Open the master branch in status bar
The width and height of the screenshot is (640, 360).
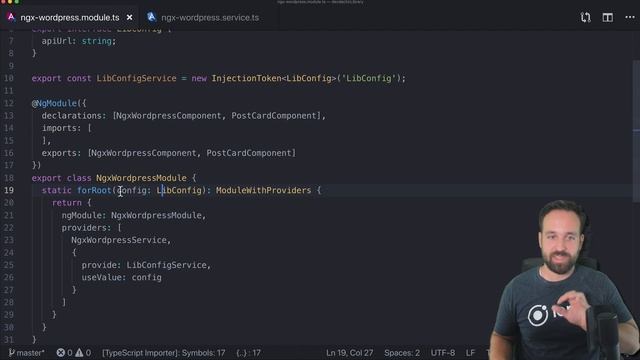pos(26,353)
